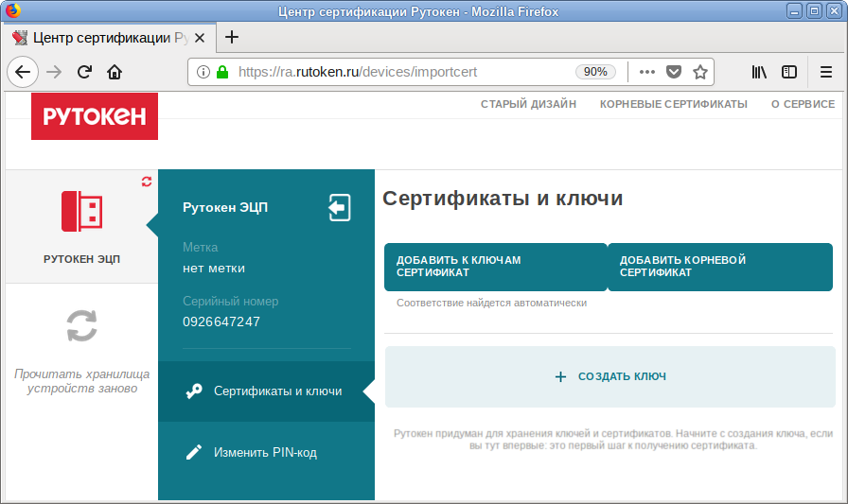The height and width of the screenshot is (504, 848).
Task: Bookmark this page with the star
Action: (x=700, y=72)
